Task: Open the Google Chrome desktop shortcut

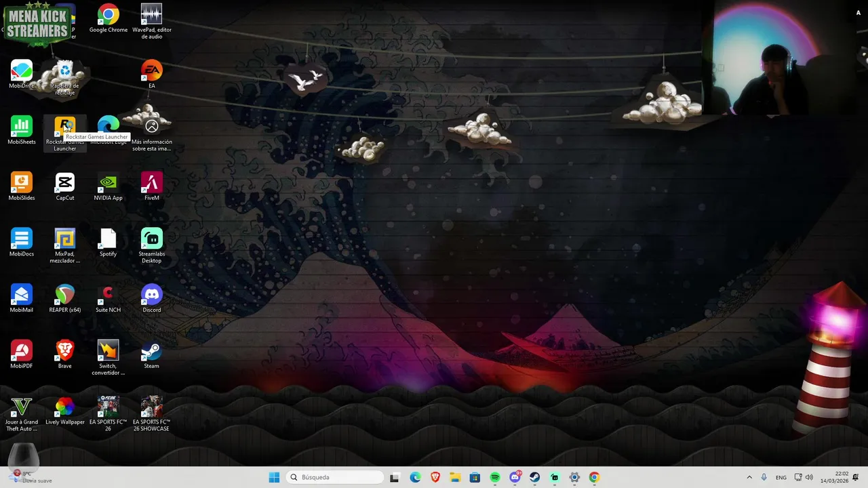Action: coord(108,18)
